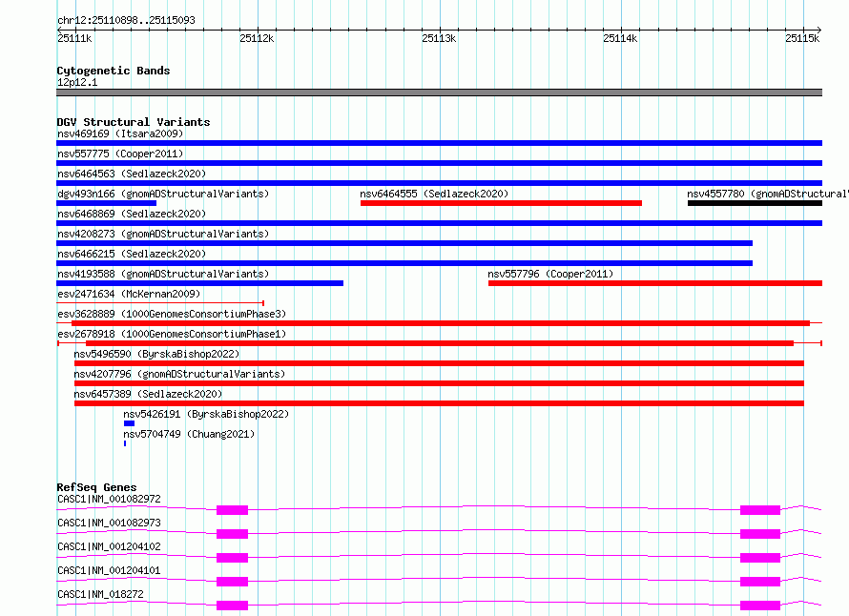Click the esv2678918 (1000GenomesConsortiumPhase1) label
The image size is (849, 616).
(x=172, y=334)
